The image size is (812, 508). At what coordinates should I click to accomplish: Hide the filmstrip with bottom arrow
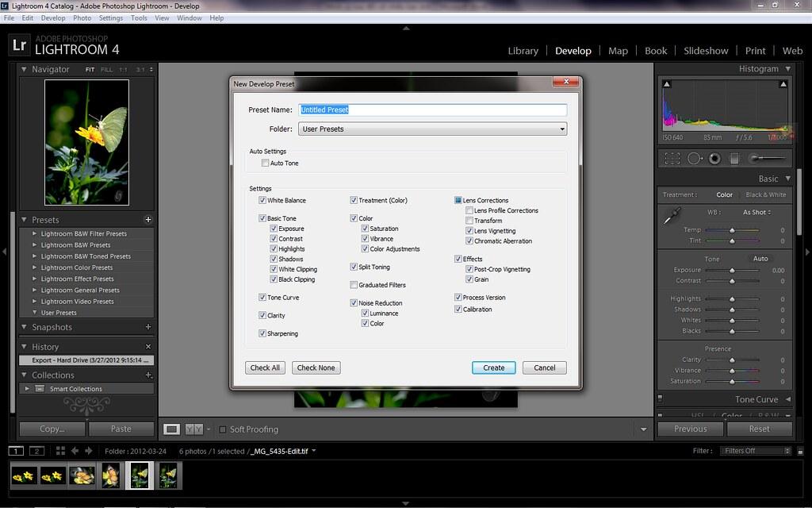[x=406, y=503]
